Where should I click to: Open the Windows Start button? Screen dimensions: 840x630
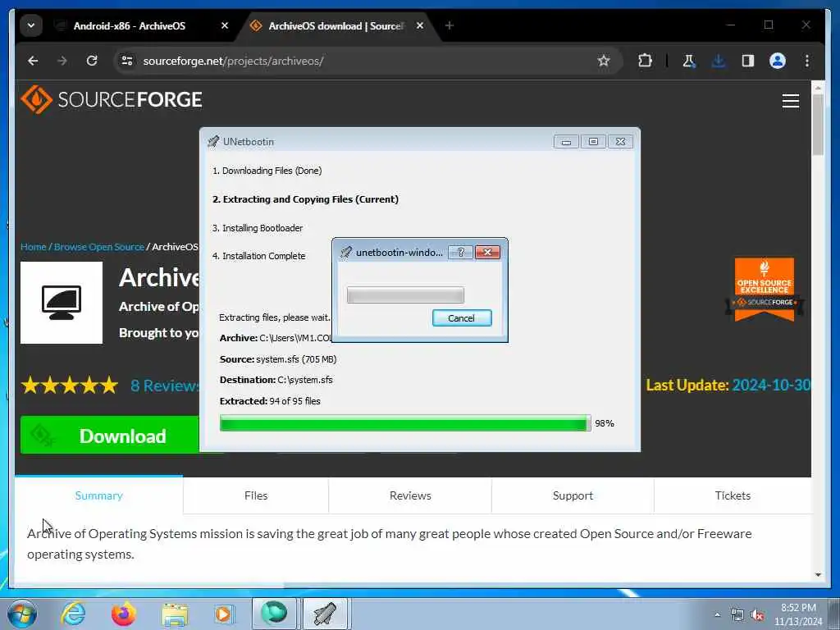click(21, 614)
